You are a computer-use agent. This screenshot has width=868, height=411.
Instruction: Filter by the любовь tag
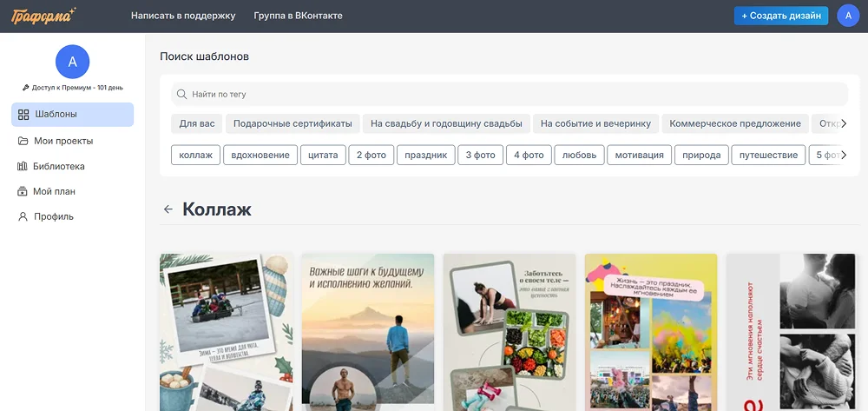pyautogui.click(x=580, y=155)
